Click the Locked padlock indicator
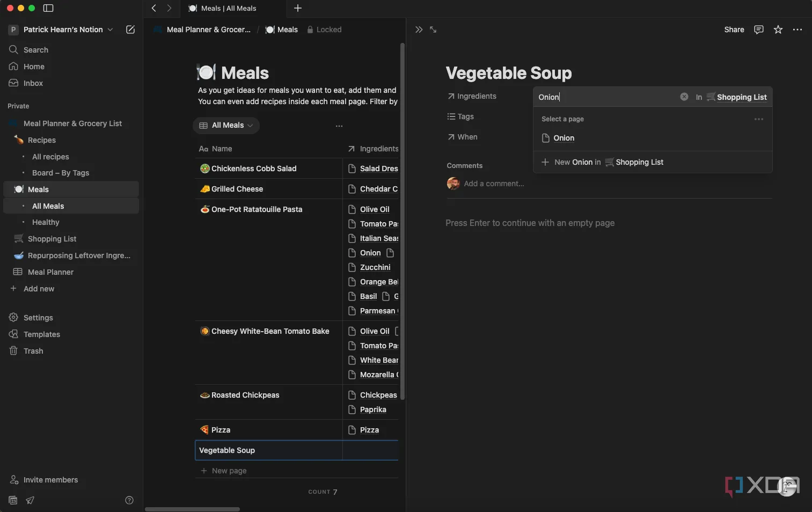This screenshot has width=812, height=512. point(324,30)
